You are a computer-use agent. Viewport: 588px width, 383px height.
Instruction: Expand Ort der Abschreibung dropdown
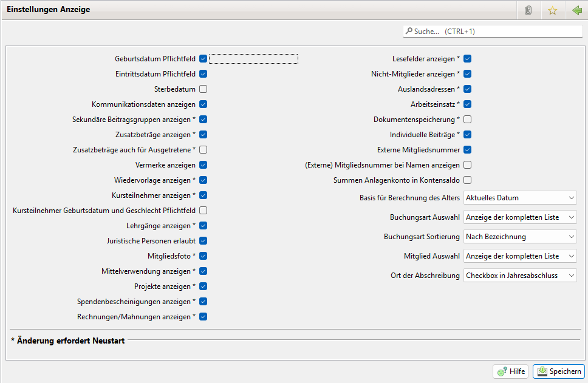pos(520,276)
